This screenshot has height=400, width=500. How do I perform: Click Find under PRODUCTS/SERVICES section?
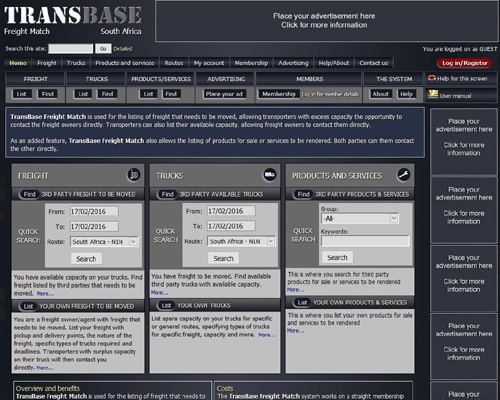(171, 94)
